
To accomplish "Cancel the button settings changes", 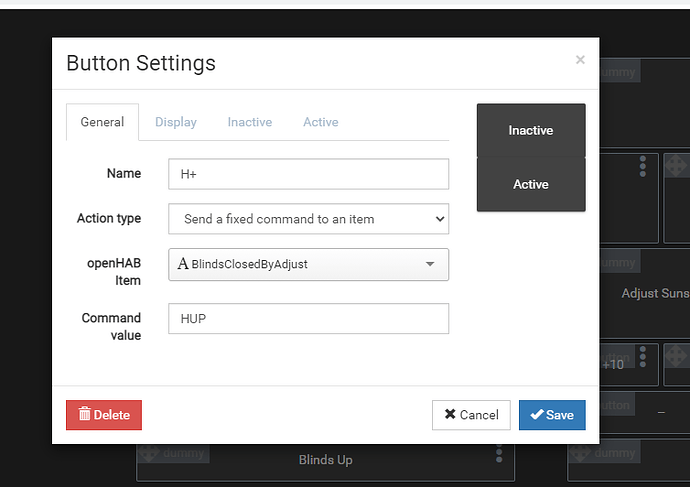I will point(471,415).
